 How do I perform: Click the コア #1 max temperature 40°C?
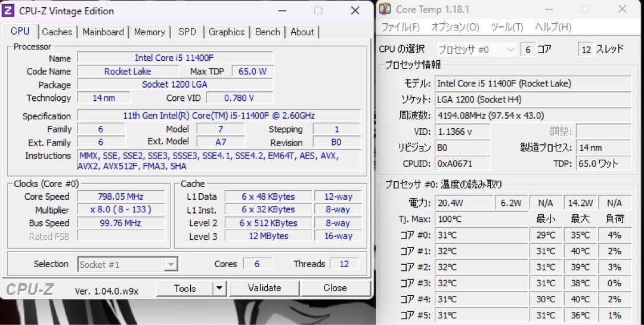point(580,251)
